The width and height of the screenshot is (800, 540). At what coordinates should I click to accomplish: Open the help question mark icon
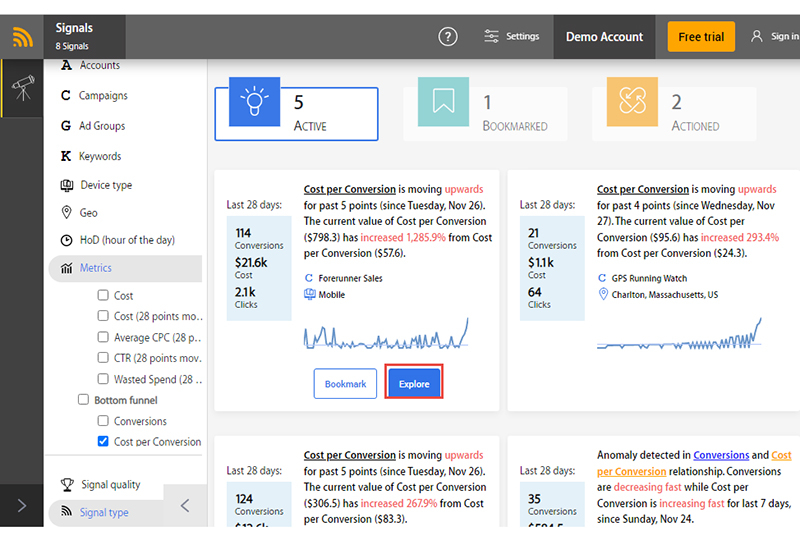[x=448, y=37]
